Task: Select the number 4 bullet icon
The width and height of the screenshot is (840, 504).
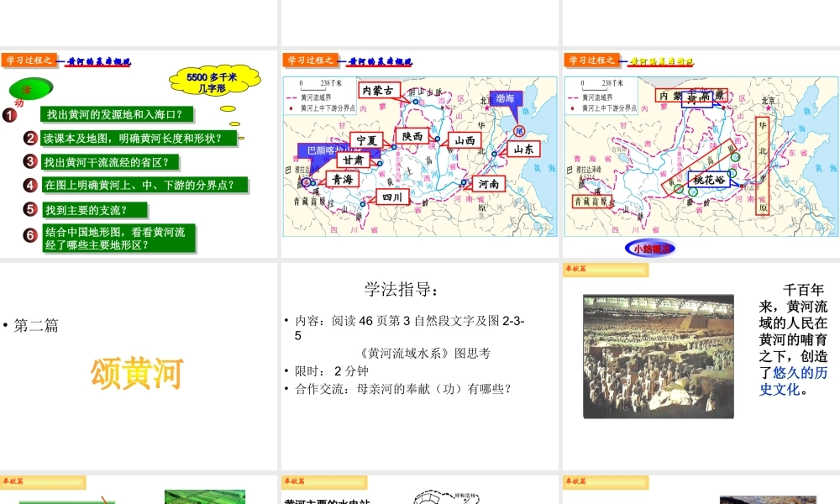Action: pyautogui.click(x=30, y=186)
